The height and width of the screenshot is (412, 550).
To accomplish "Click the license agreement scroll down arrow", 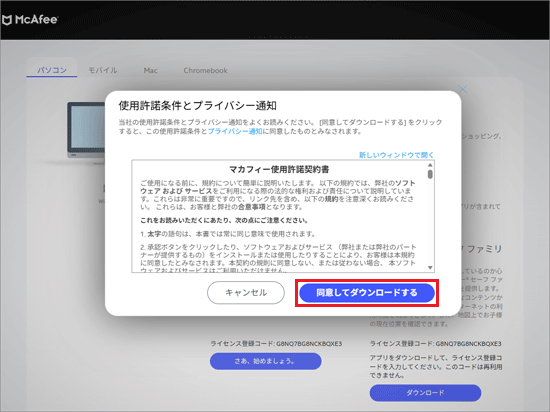I will pos(430,268).
